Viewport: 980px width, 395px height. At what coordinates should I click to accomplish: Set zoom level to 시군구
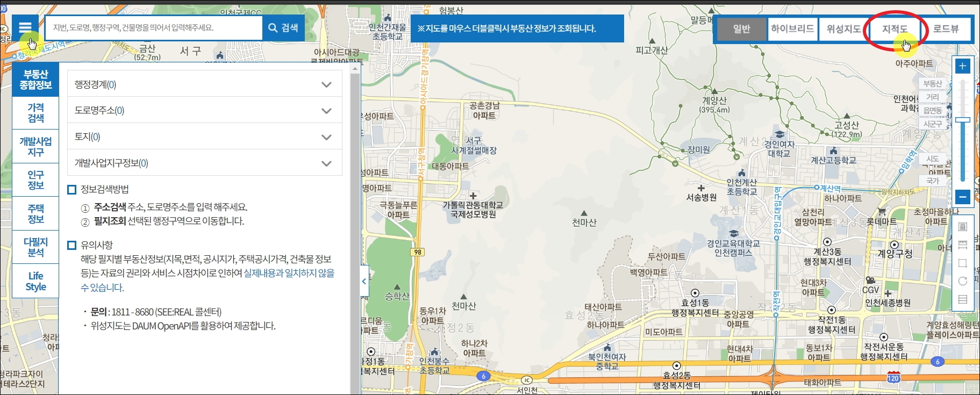pos(933,124)
